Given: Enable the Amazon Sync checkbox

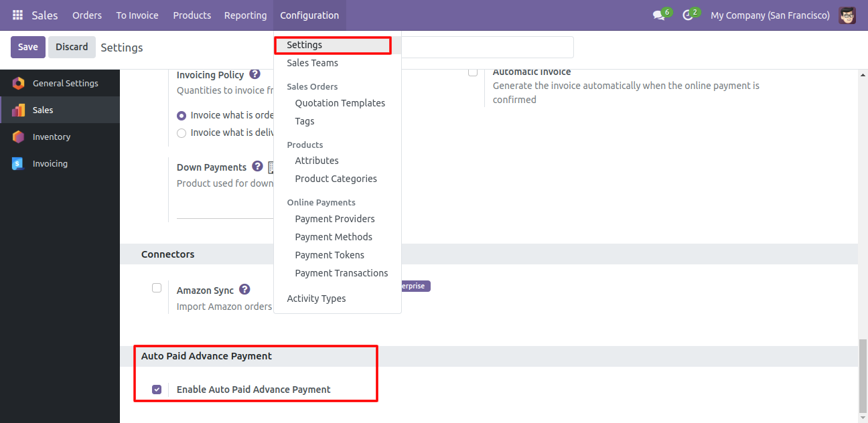Looking at the screenshot, I should coord(157,288).
